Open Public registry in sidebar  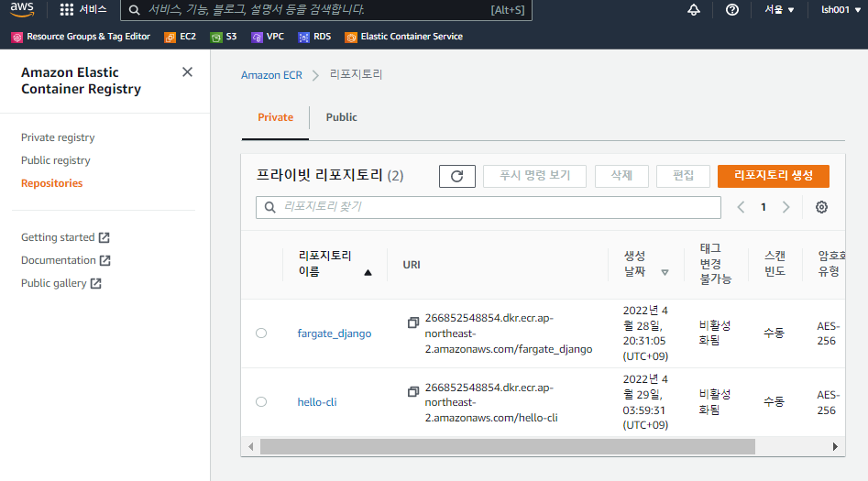pyautogui.click(x=55, y=160)
